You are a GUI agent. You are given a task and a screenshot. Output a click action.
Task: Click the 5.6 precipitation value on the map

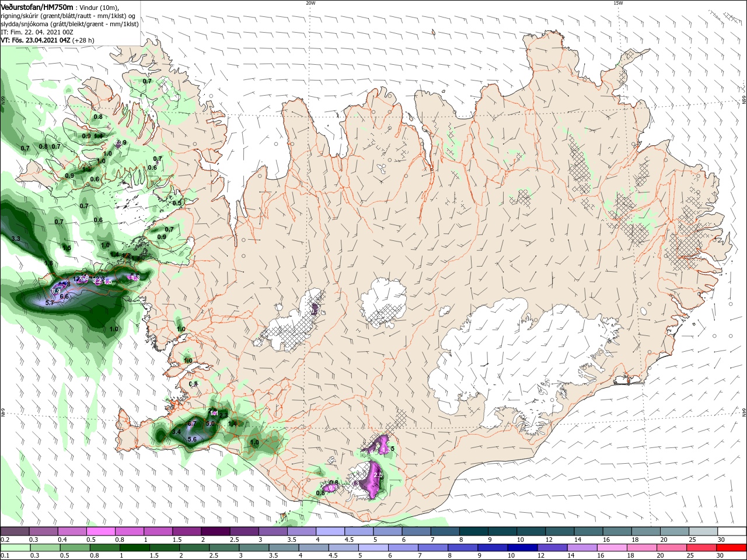(x=192, y=439)
